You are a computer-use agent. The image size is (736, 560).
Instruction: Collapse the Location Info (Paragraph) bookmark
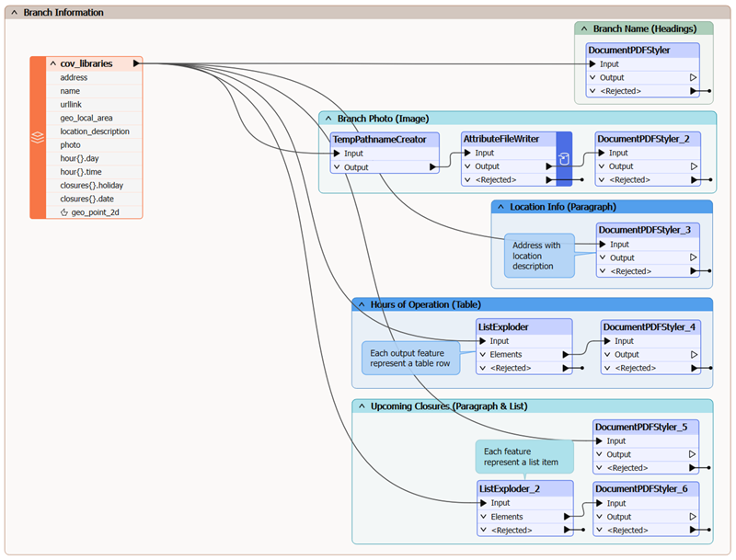pos(500,207)
